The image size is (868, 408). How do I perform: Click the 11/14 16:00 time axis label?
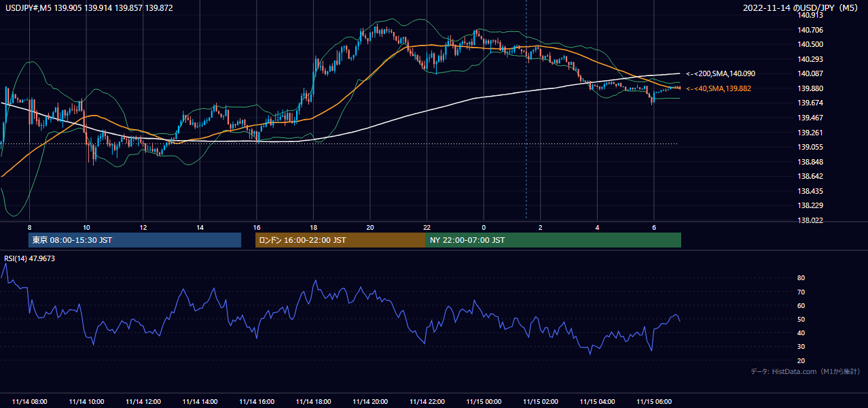pos(257,402)
